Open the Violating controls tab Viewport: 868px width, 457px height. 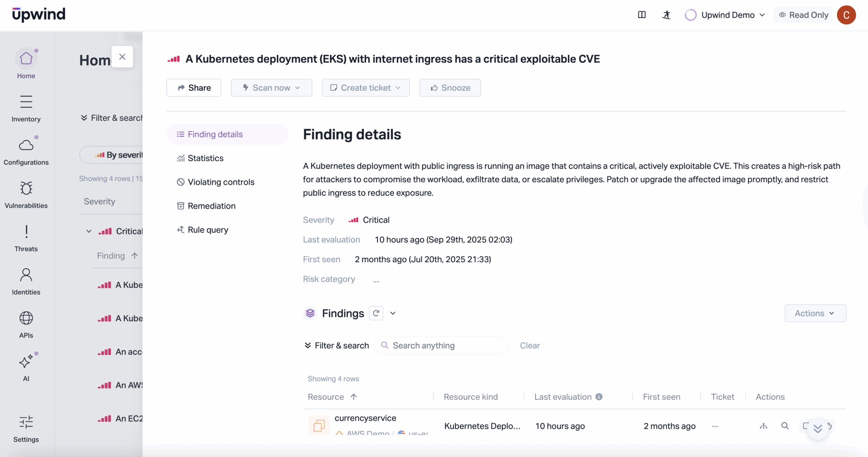pos(221,182)
